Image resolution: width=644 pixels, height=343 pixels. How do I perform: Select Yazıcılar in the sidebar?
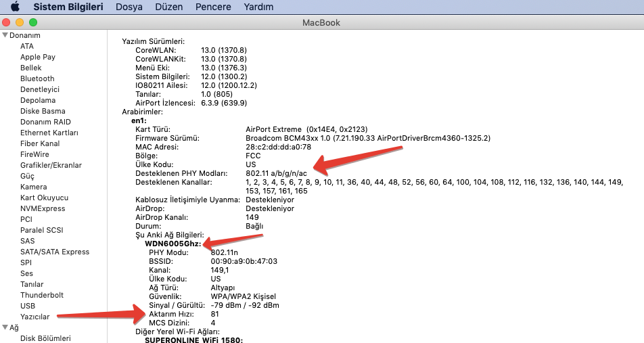coord(34,317)
